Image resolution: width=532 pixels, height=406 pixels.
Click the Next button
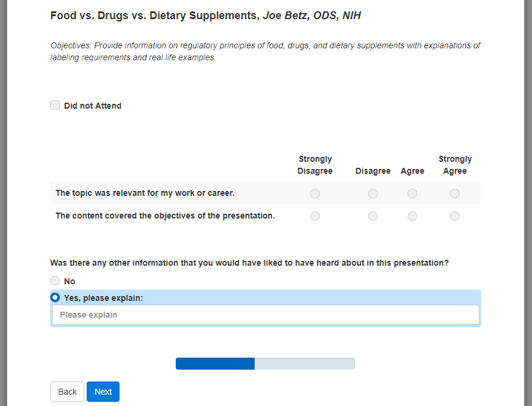103,392
